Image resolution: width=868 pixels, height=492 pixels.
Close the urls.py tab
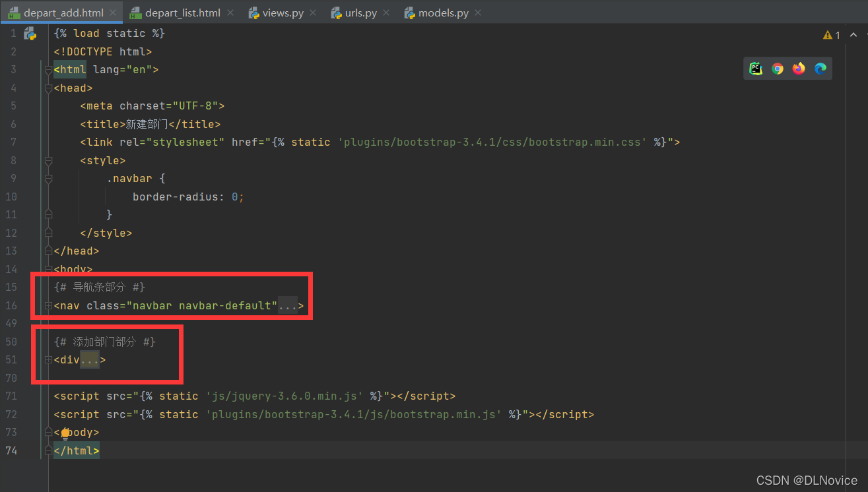(387, 13)
